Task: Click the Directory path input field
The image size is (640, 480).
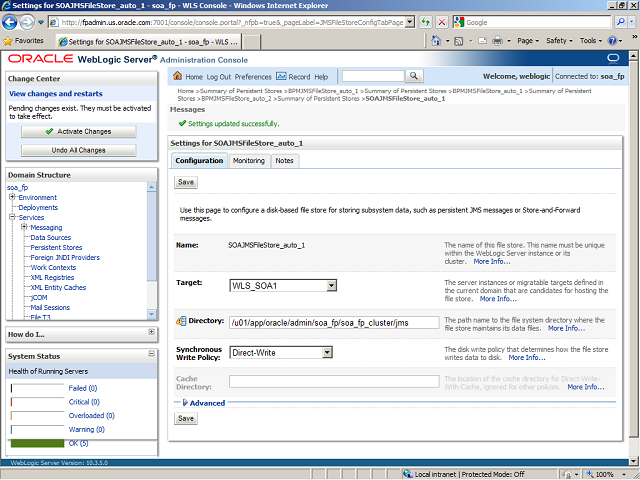Action: pyautogui.click(x=333, y=322)
